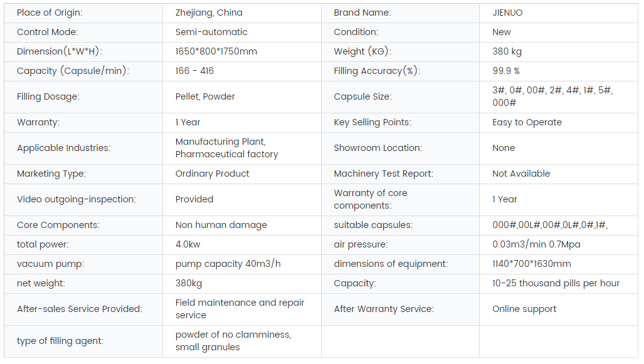Click the Ordinary Product marketing type value
The height and width of the screenshot is (364, 644).
(212, 174)
